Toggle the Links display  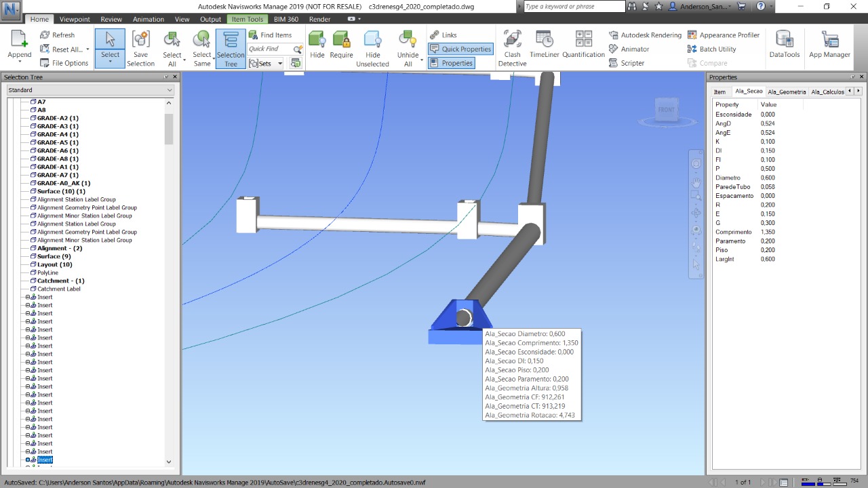pos(443,35)
